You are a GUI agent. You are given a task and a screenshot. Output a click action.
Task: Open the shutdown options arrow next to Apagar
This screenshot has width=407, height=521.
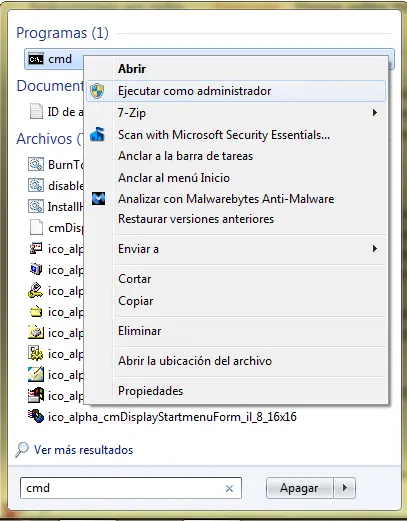click(345, 488)
